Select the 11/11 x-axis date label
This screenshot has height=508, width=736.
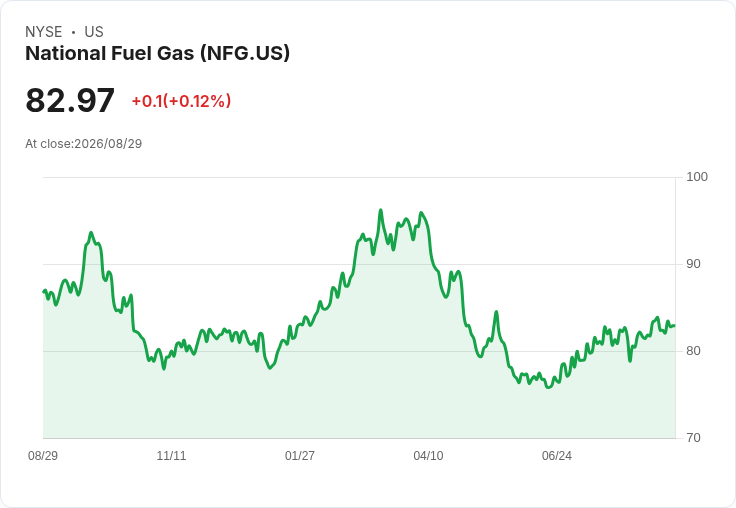click(x=171, y=455)
